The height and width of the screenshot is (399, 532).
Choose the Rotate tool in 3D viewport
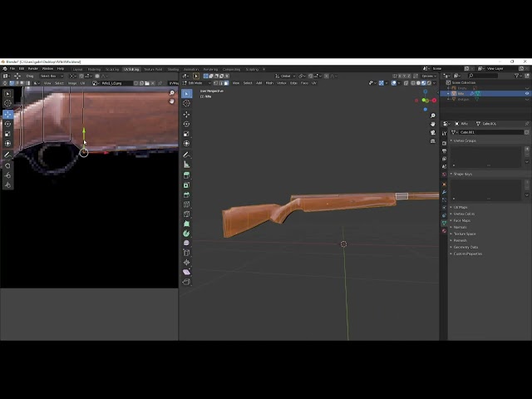[x=186, y=124]
